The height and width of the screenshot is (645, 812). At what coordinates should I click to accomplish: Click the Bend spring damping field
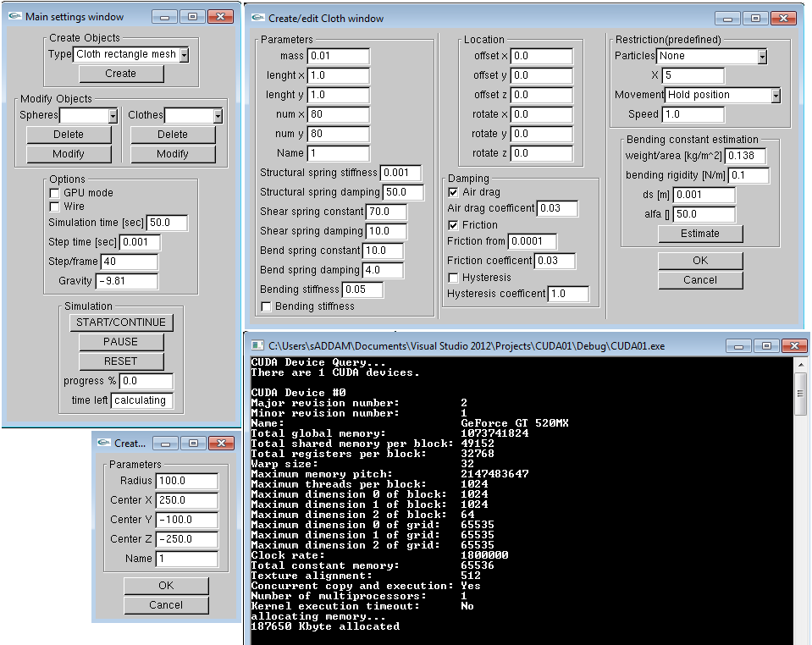(384, 270)
